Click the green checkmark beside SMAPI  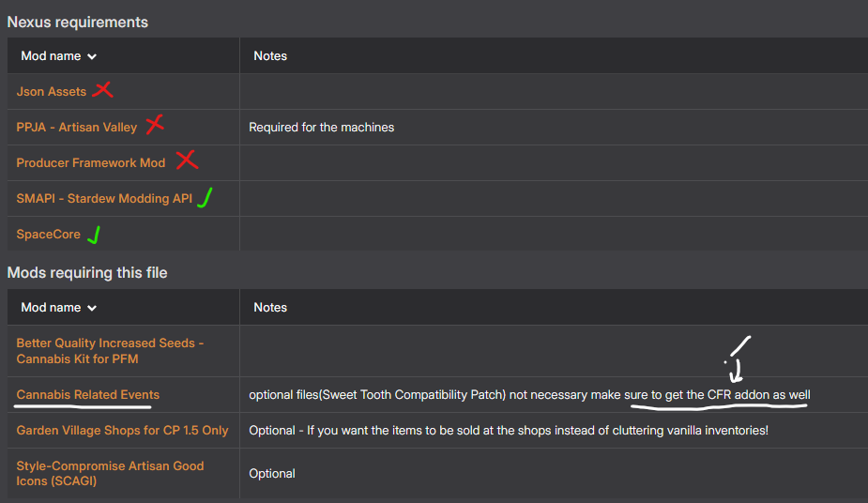206,197
